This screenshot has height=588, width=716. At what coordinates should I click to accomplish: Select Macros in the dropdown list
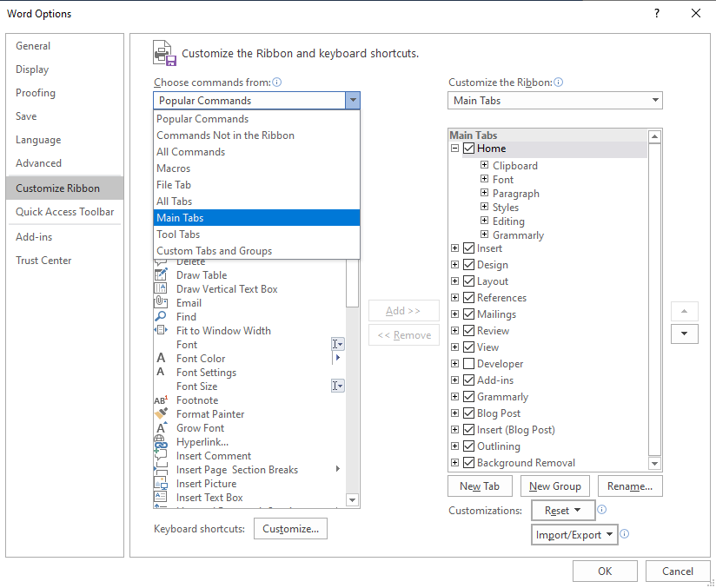256,168
